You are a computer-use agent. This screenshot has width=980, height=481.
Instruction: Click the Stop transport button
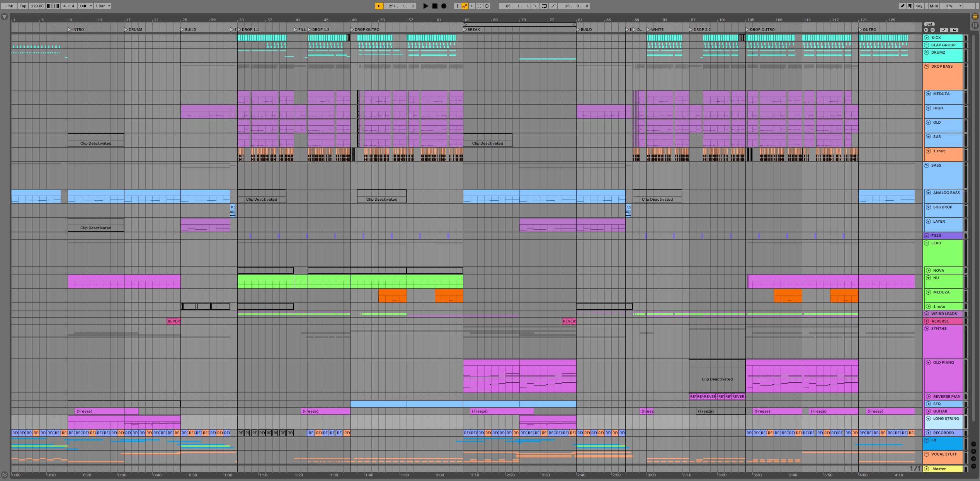pos(435,6)
